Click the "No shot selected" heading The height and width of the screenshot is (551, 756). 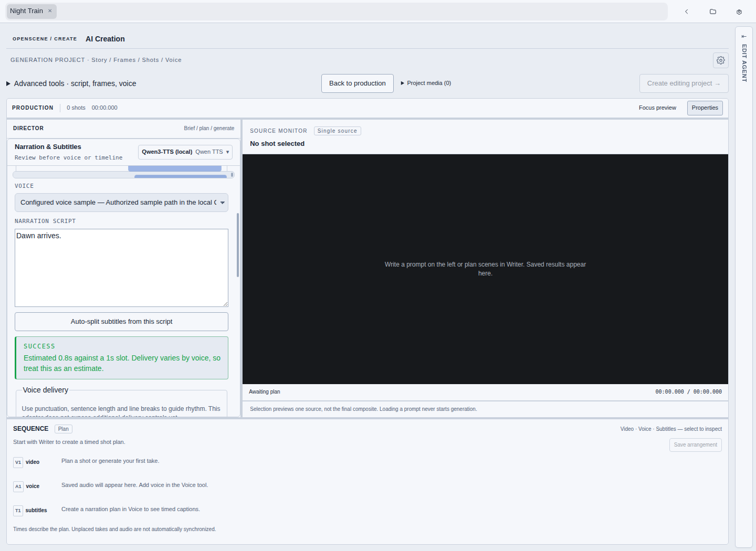click(x=277, y=144)
